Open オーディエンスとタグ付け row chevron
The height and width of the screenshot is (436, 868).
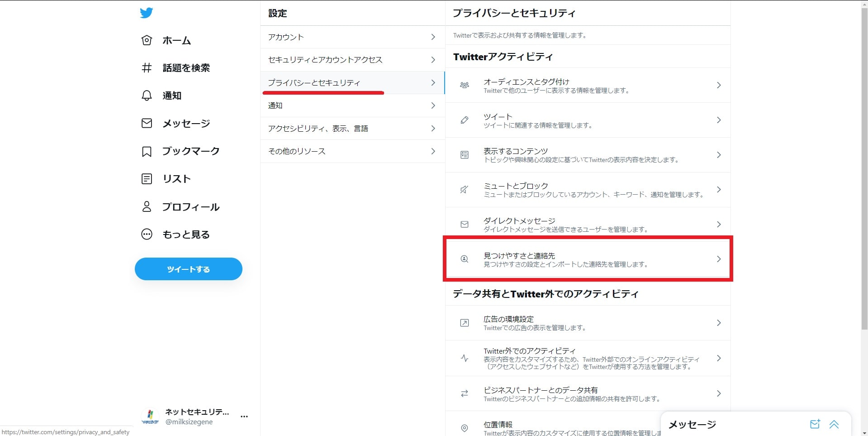[719, 85]
